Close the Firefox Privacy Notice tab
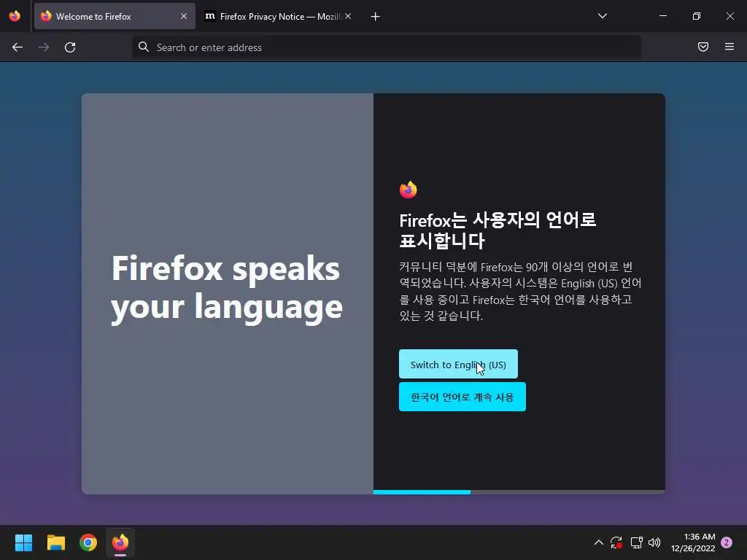Viewport: 747px width, 560px height. [348, 16]
